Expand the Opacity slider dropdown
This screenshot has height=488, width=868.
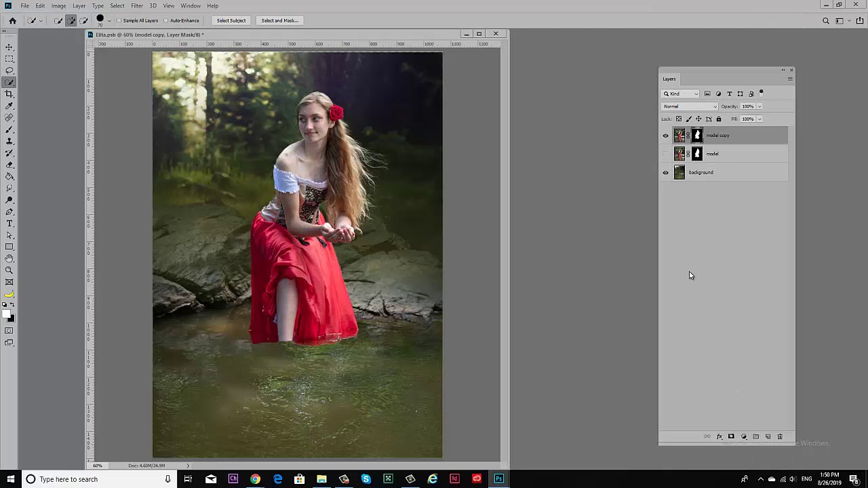tap(759, 106)
